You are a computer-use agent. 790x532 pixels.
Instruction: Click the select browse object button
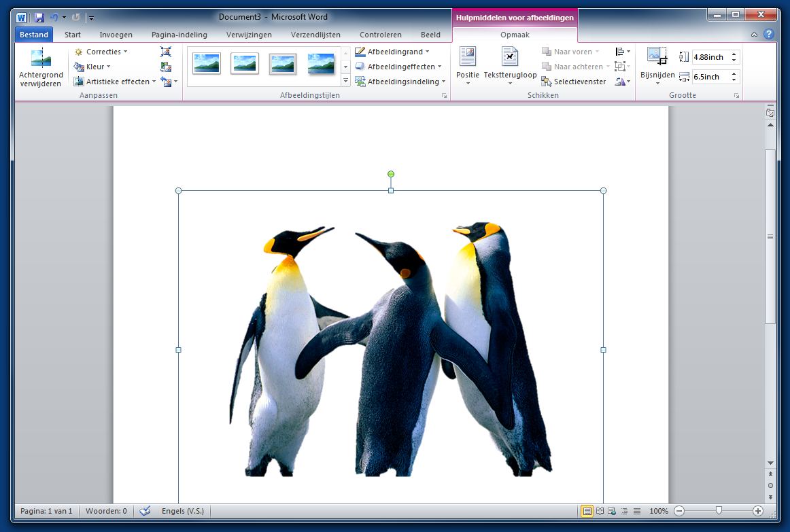pos(770,485)
